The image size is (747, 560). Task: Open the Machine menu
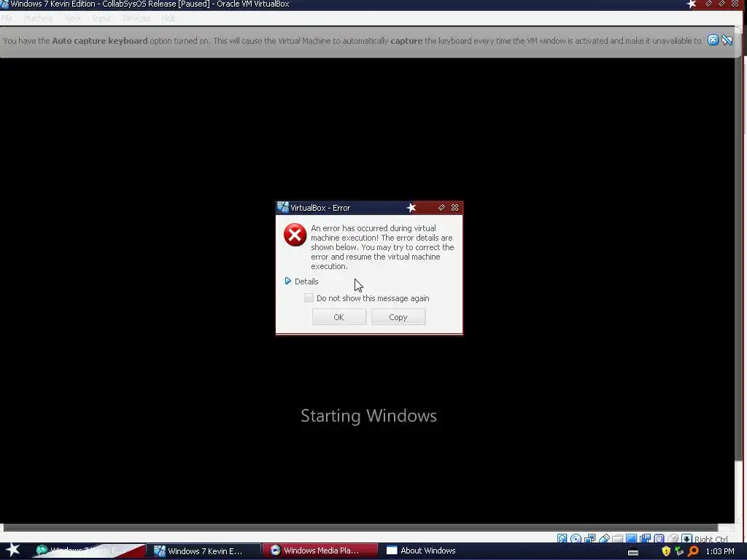point(38,18)
